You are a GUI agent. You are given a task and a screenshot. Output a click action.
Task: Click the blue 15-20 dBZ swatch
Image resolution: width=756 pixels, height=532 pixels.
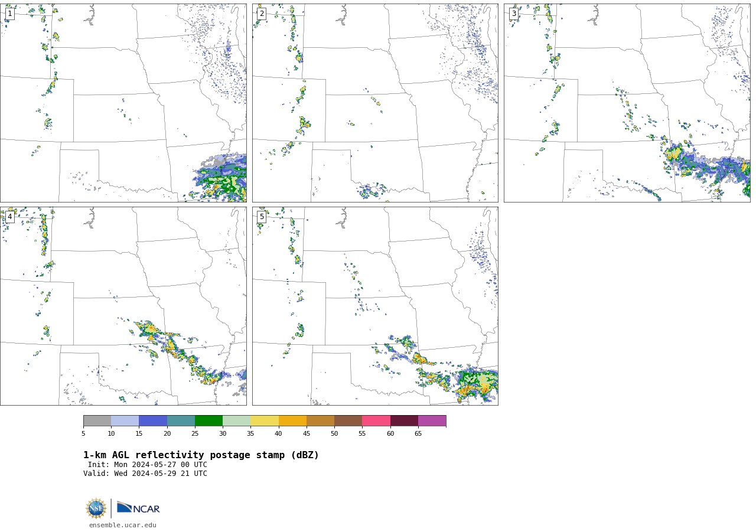click(x=153, y=420)
